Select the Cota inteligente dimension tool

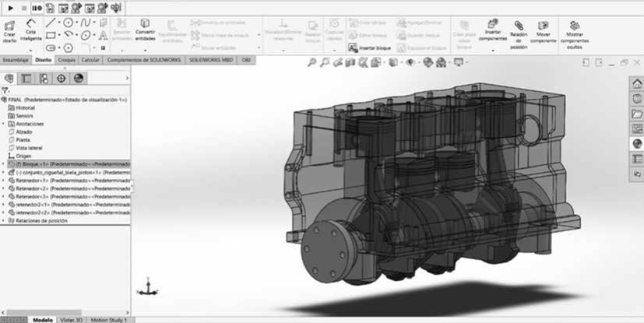tap(31, 32)
